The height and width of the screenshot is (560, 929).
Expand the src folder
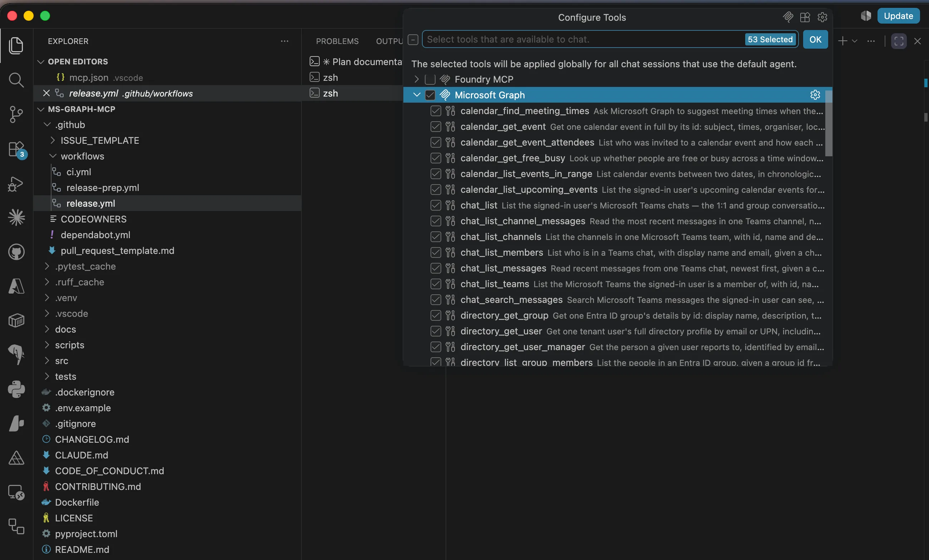pos(47,360)
